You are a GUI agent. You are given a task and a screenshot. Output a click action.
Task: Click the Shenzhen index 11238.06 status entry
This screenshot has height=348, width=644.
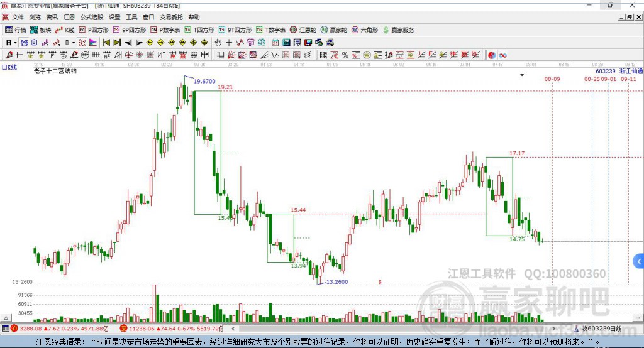(172, 329)
